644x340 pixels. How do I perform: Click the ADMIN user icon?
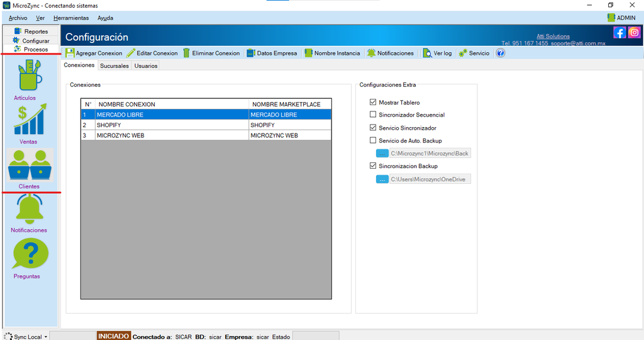611,18
